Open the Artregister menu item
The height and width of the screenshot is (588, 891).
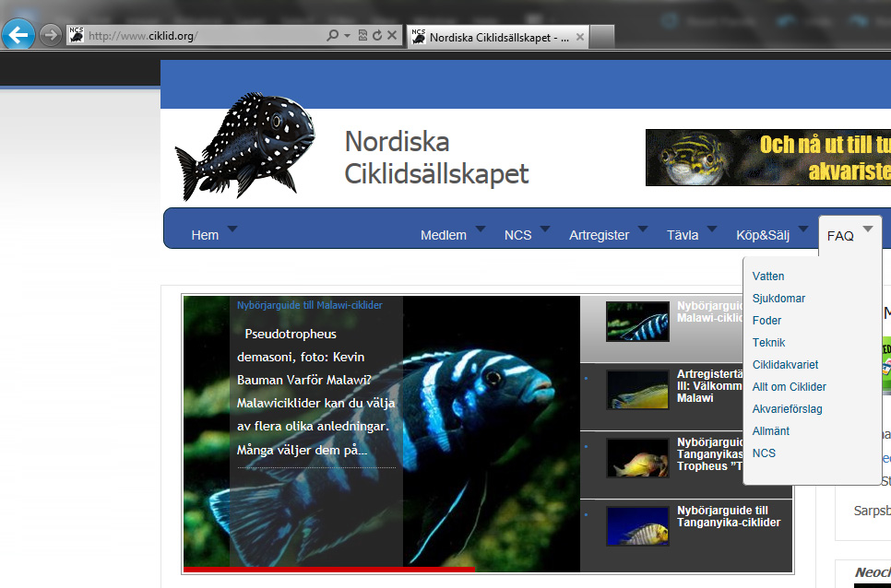pos(599,235)
